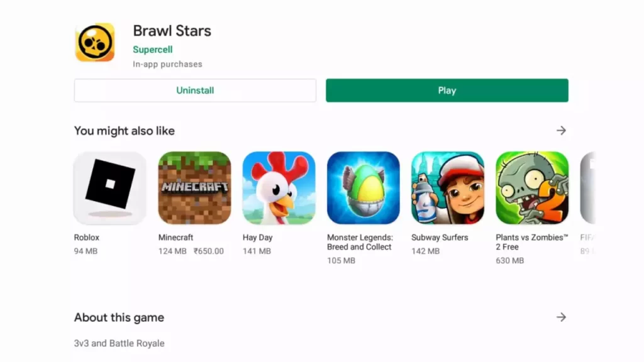Click the Subway Surfers title text
This screenshot has height=362, width=644.
click(x=440, y=238)
